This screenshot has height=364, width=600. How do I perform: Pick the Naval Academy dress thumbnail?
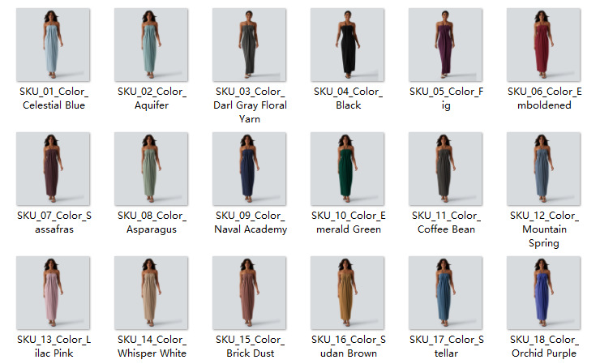tap(249, 169)
